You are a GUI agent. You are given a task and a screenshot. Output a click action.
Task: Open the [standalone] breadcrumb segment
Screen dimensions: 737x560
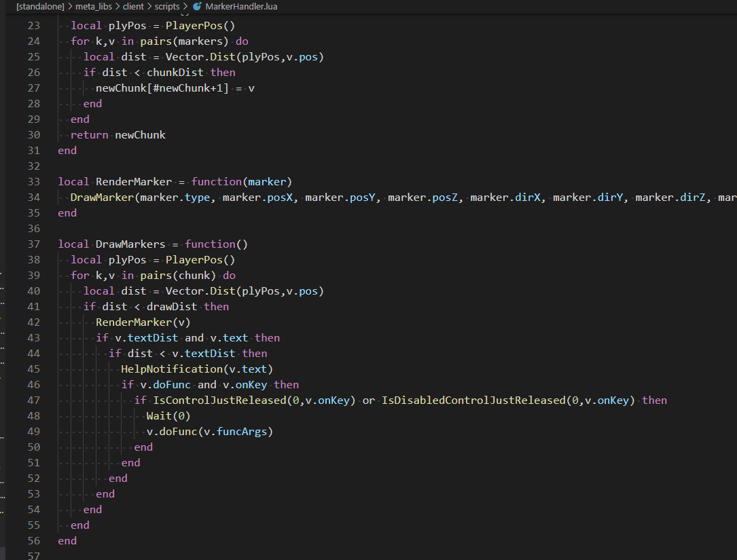[40, 7]
